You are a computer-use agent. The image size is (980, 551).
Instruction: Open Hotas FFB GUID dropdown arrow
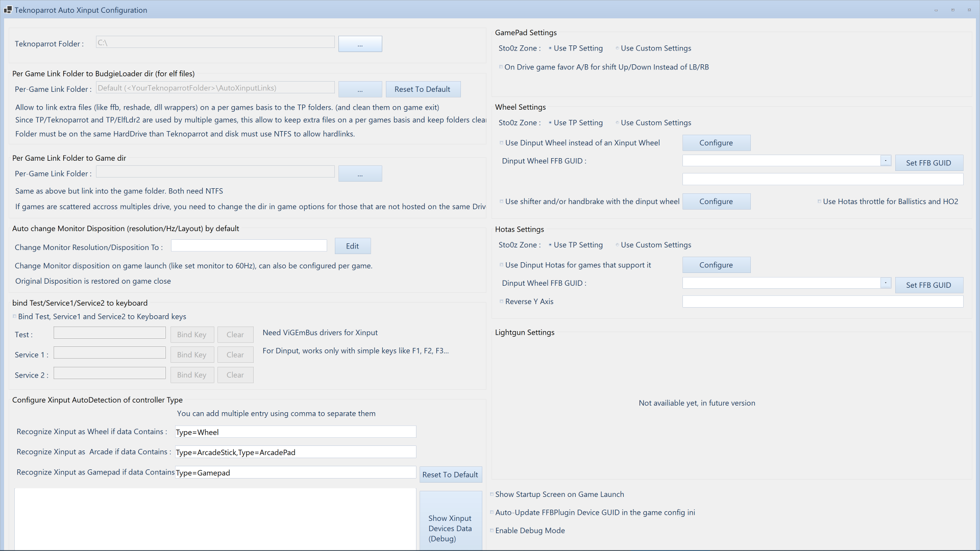click(886, 283)
